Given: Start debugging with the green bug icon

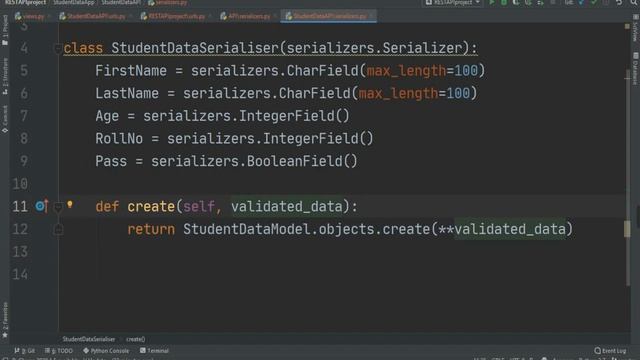Looking at the screenshot, I should (504, 2).
